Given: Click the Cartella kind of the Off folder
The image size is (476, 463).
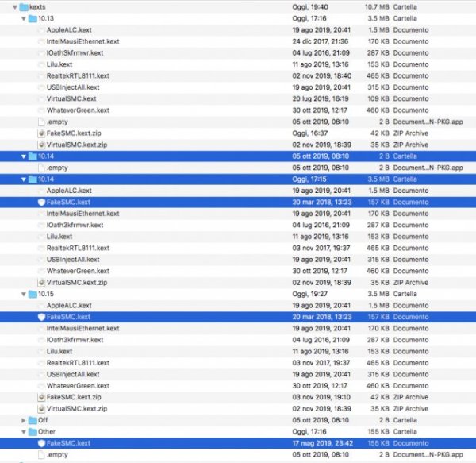Looking at the screenshot, I should coord(405,420).
